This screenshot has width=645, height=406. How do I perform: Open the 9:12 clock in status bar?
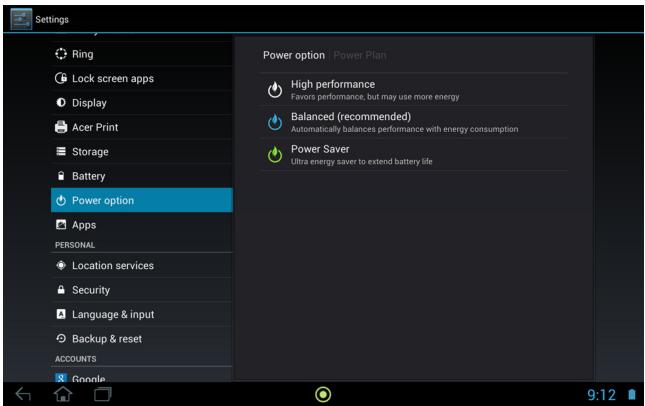[x=601, y=395]
